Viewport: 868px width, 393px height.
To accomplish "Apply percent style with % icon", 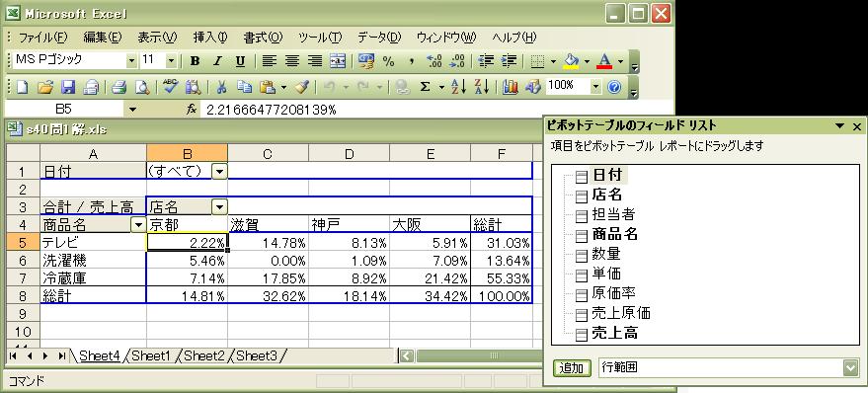I will coord(389,61).
